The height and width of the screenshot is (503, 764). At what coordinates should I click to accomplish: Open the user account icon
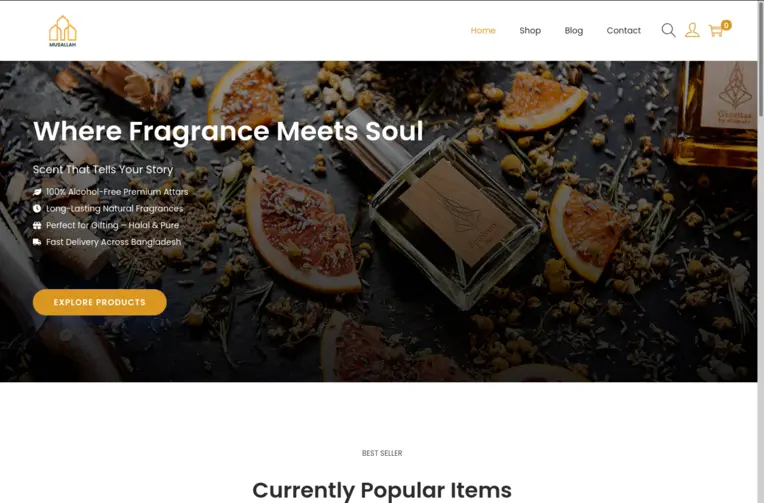(692, 30)
